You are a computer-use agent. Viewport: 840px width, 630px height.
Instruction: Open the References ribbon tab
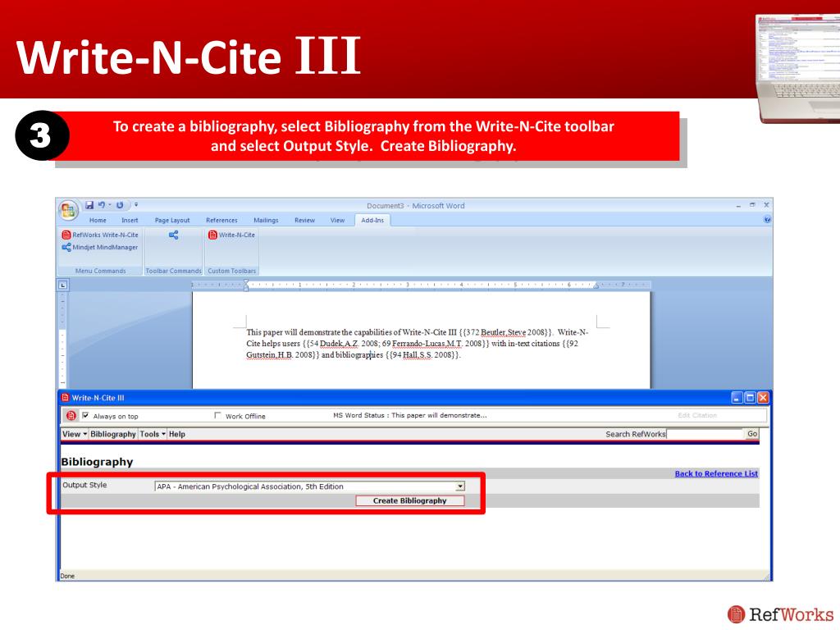221,220
